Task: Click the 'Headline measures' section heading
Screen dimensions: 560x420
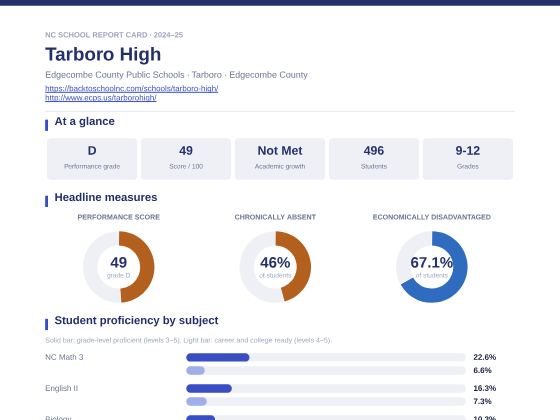Action: [x=106, y=197]
